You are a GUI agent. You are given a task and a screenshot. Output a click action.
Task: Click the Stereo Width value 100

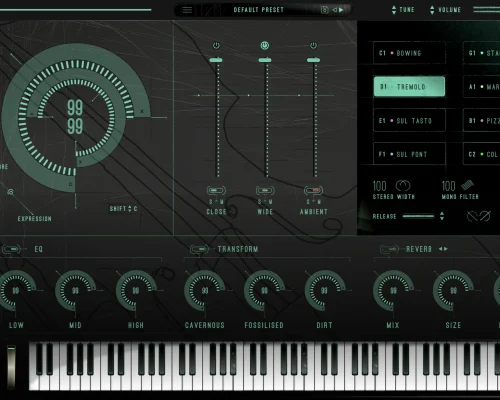tap(379, 186)
